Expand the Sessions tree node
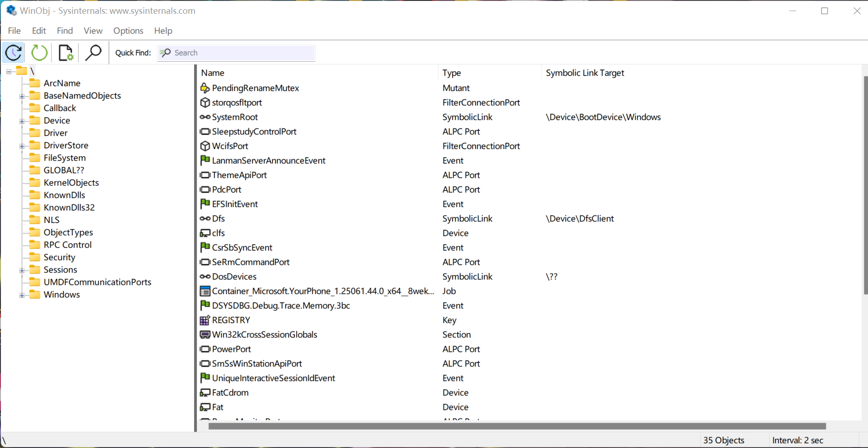The width and height of the screenshot is (868, 448). point(22,270)
